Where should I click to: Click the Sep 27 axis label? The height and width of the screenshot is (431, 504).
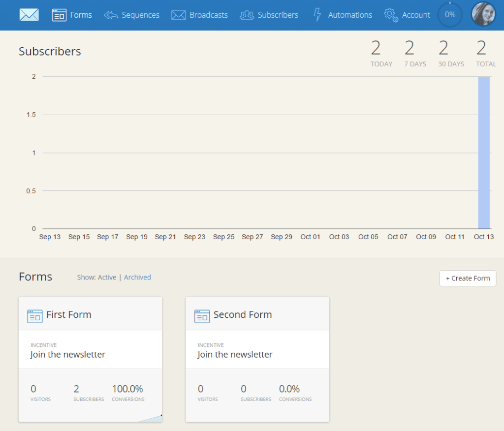point(252,237)
